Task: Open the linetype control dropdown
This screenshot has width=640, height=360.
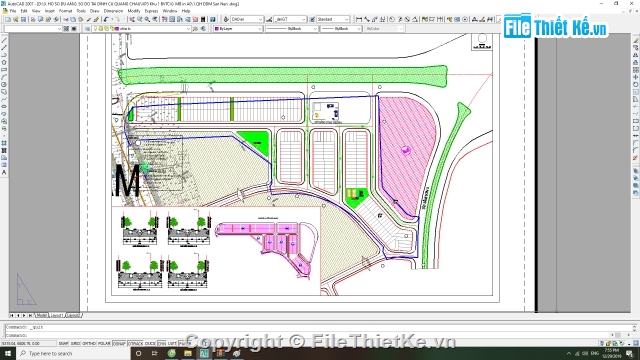Action: [x=291, y=29]
